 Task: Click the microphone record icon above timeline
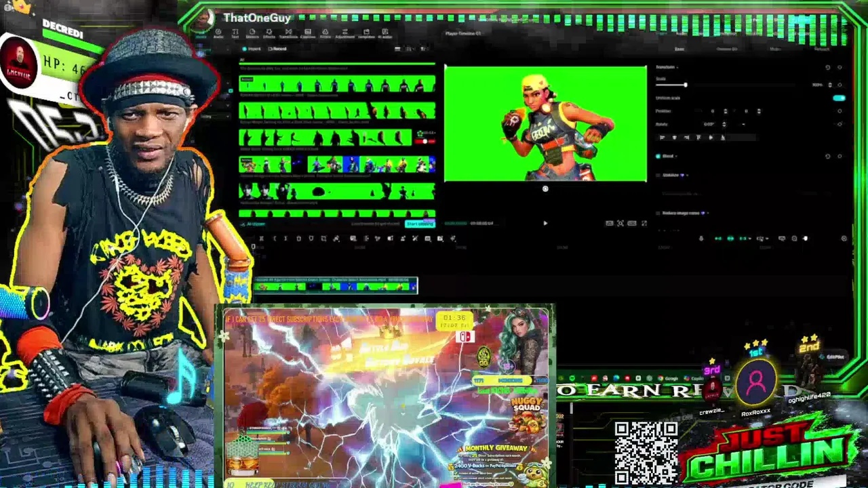[701, 239]
